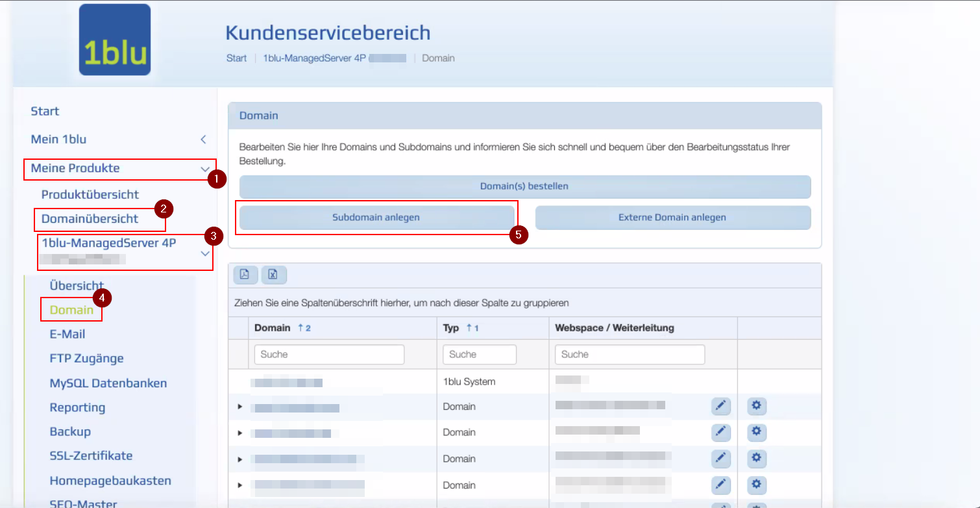Expand the third Domain-type row triangle

[x=239, y=459]
